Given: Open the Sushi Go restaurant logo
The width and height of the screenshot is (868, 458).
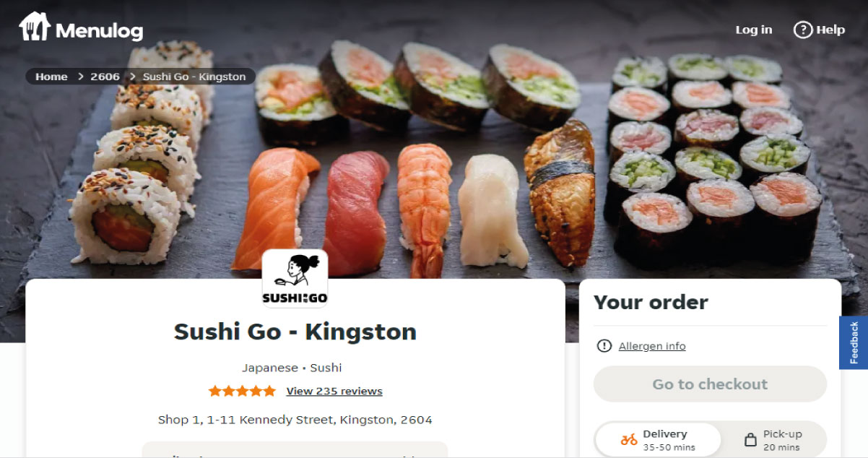Looking at the screenshot, I should click(x=295, y=279).
